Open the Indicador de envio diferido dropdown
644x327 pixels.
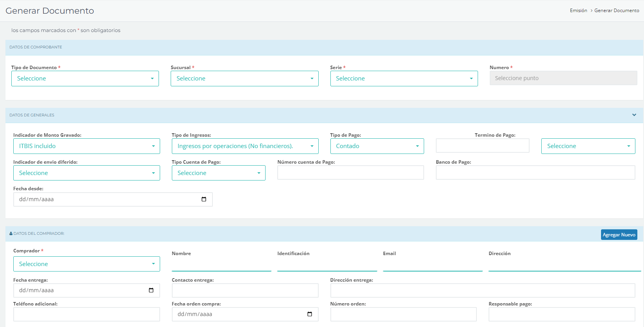click(x=86, y=173)
